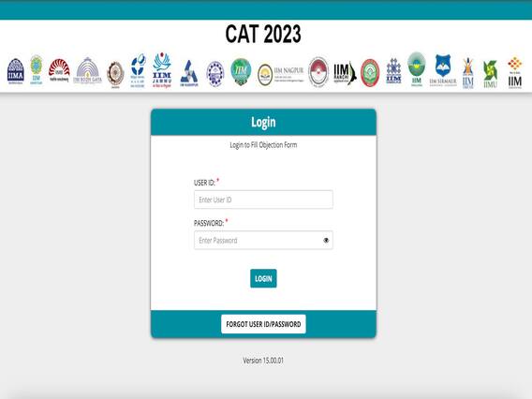Toggle password visibility eye icon

(x=326, y=240)
